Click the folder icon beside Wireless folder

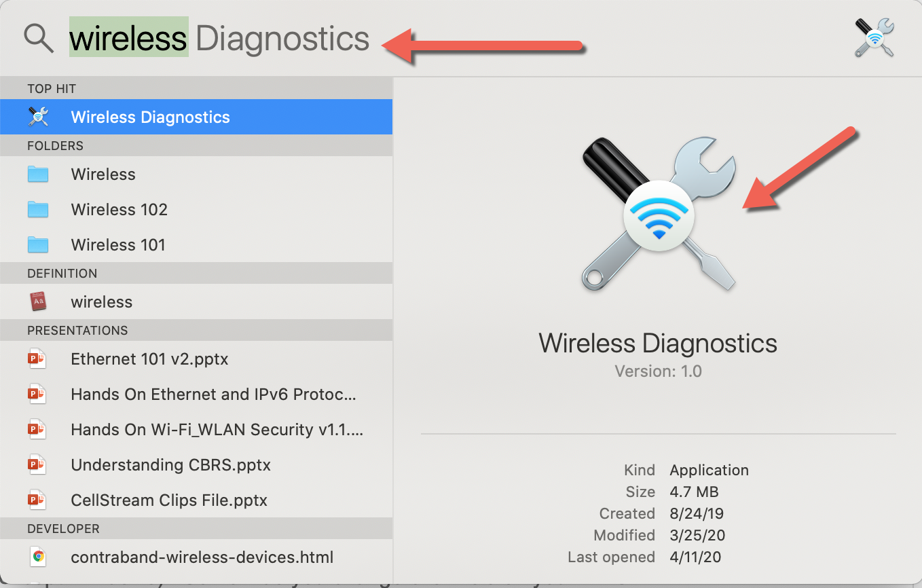38,174
